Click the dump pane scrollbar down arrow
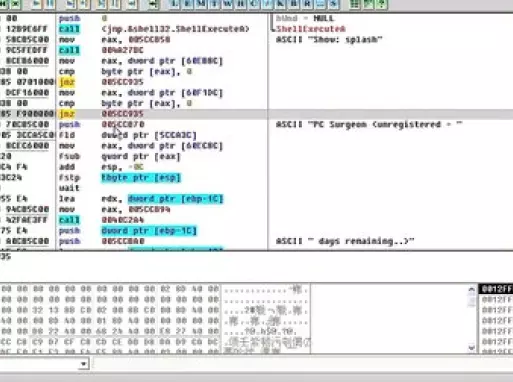The image size is (513, 382). click(x=471, y=348)
